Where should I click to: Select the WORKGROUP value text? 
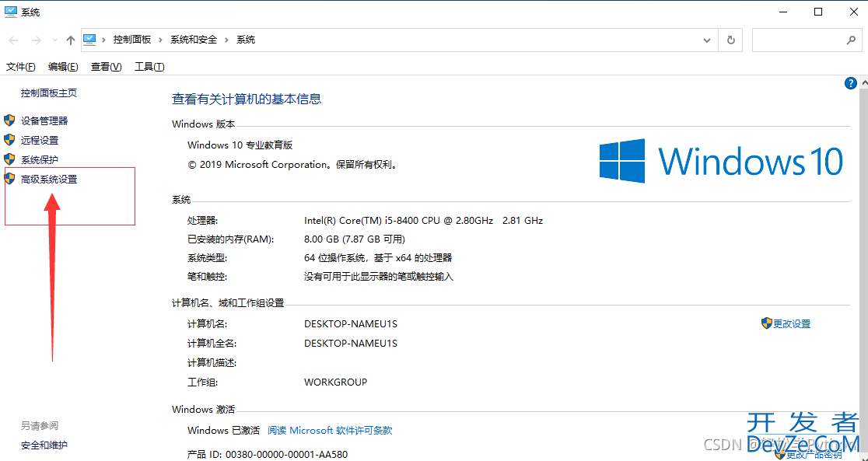point(335,382)
